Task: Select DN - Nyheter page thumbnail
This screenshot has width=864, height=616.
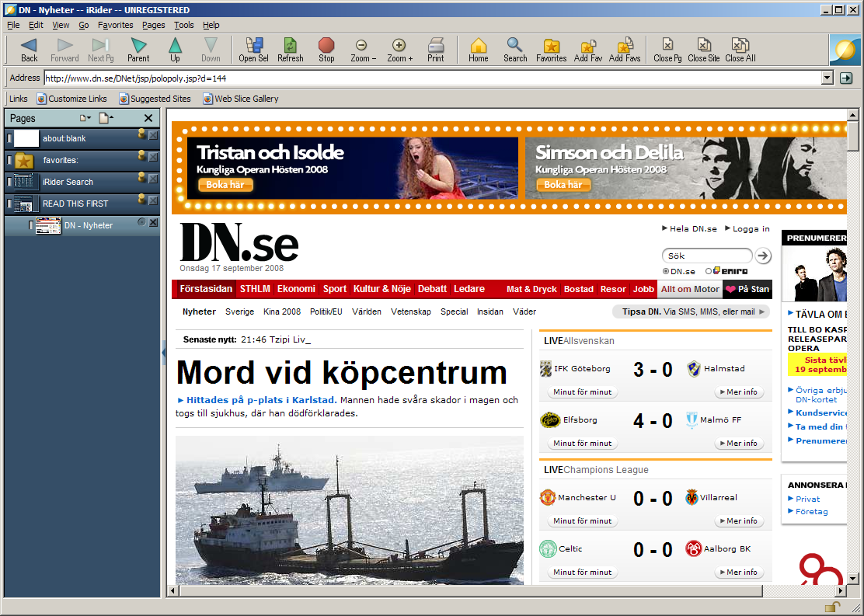Action: pyautogui.click(x=48, y=225)
